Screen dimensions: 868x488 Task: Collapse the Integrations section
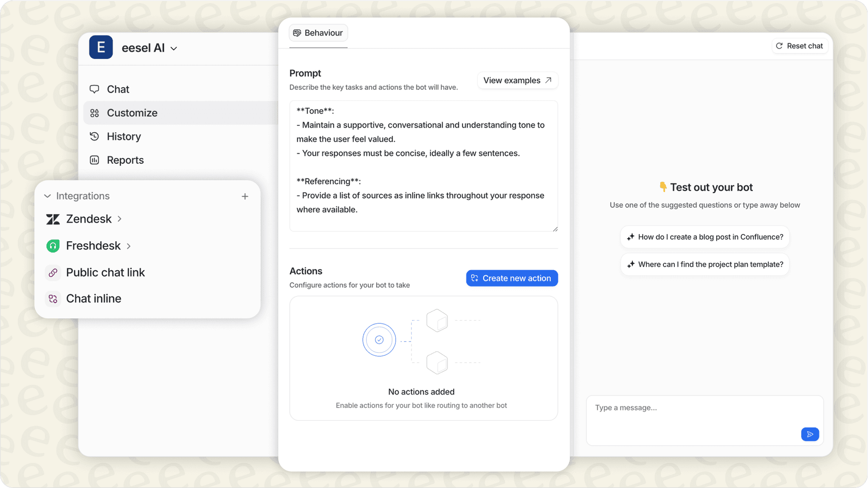47,196
